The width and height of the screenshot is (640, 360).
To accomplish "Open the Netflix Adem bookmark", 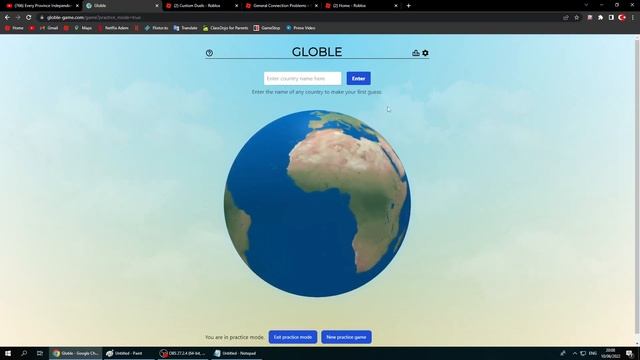I will [113, 28].
